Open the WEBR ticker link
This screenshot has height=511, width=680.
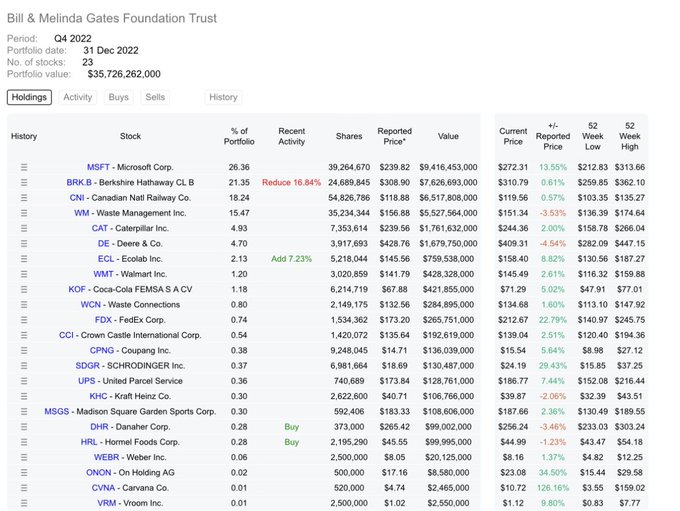(x=106, y=457)
